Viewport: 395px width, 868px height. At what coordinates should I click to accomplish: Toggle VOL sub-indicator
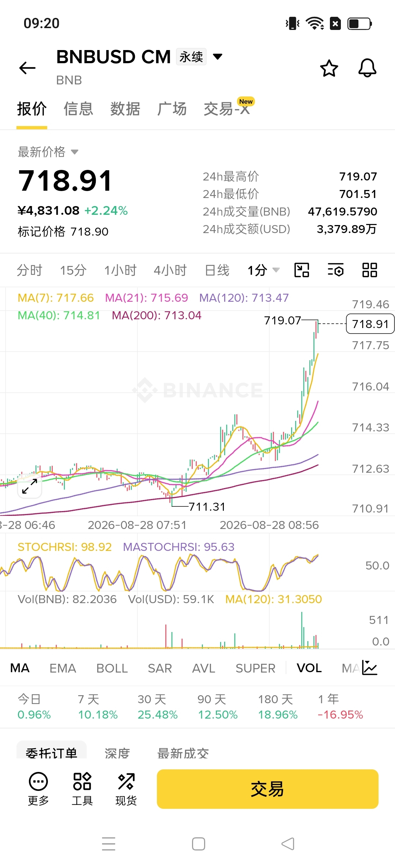point(309,668)
